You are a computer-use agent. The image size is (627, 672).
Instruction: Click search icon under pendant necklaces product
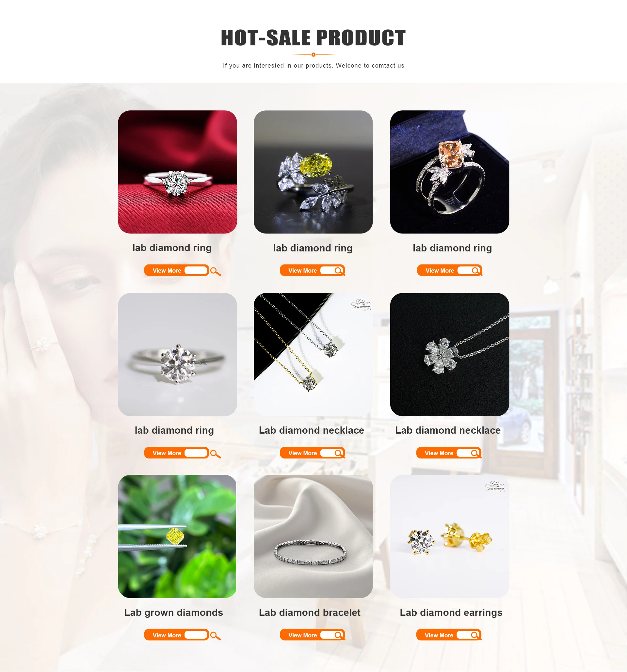coord(339,453)
